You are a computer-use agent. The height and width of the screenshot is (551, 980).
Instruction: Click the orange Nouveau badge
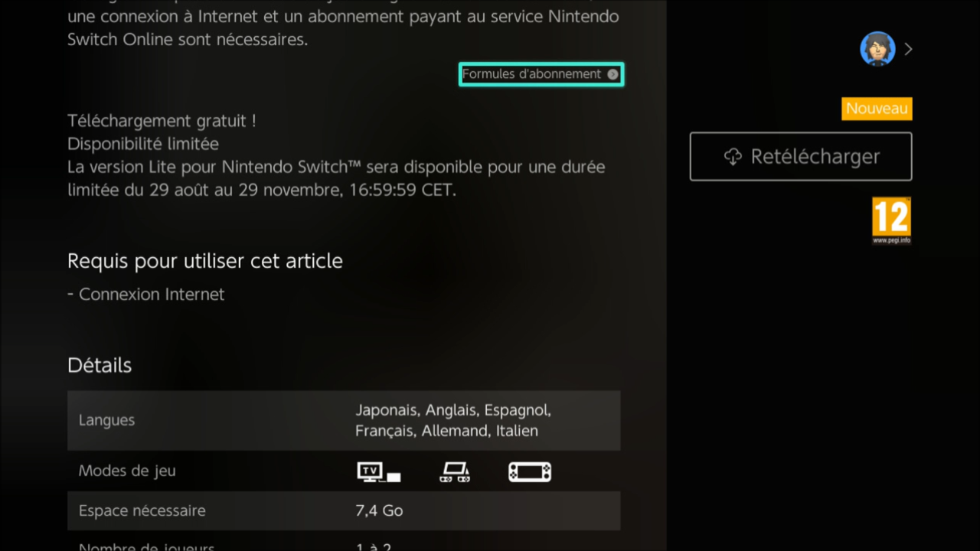pyautogui.click(x=877, y=109)
